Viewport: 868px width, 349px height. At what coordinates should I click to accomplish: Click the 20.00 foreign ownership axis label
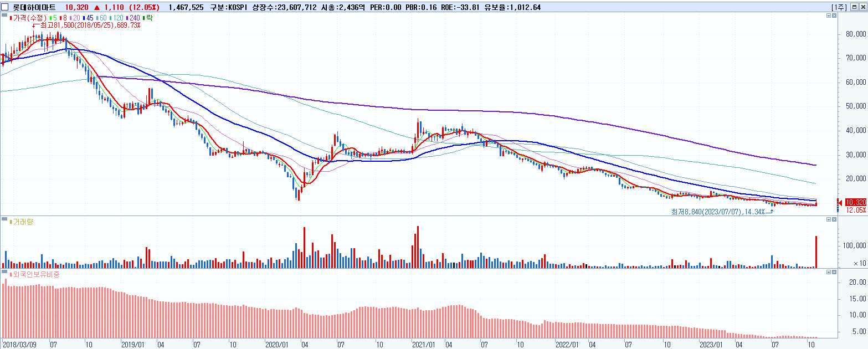click(858, 282)
